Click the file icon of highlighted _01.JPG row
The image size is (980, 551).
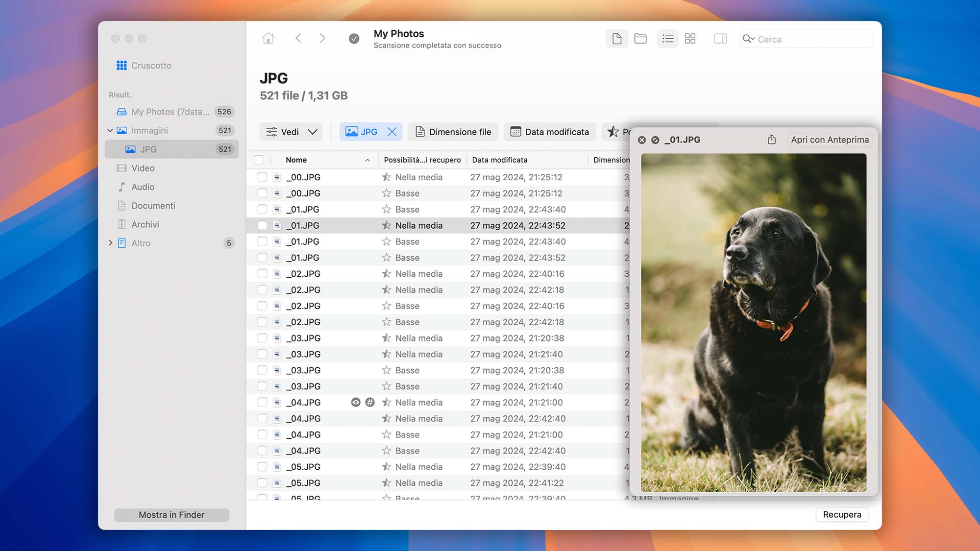coord(277,225)
